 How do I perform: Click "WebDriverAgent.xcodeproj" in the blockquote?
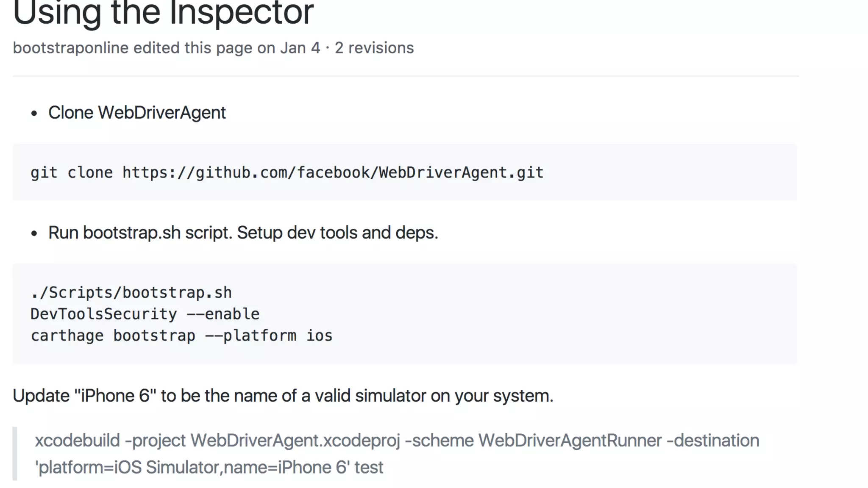[295, 441]
